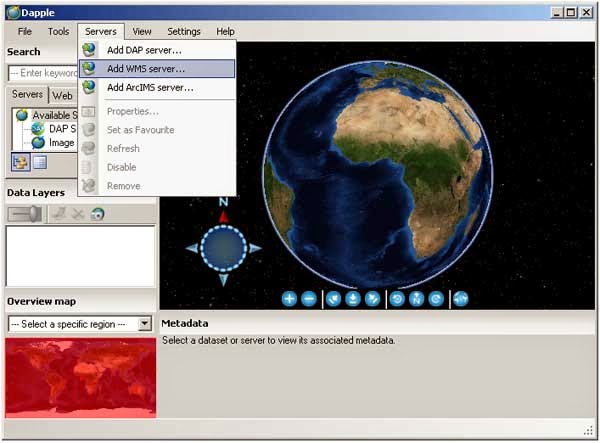Select the Web tab in left panel
600x443 pixels.
pos(62,95)
